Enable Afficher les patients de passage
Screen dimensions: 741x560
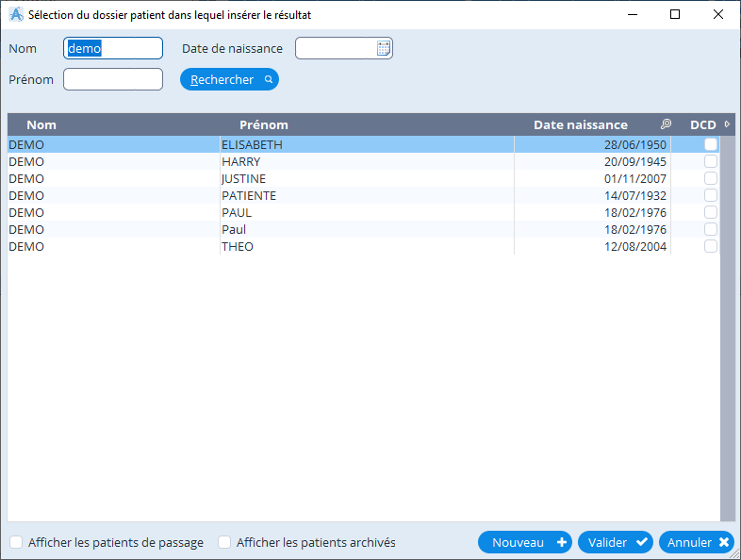pos(17,542)
